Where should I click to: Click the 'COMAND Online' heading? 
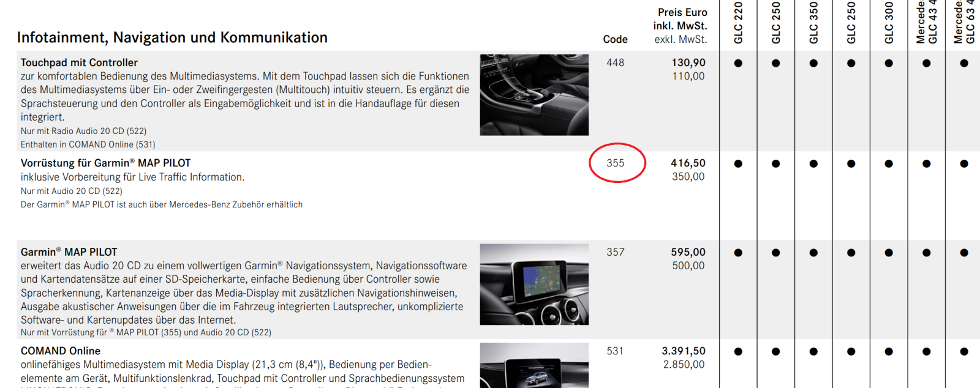[61, 351]
